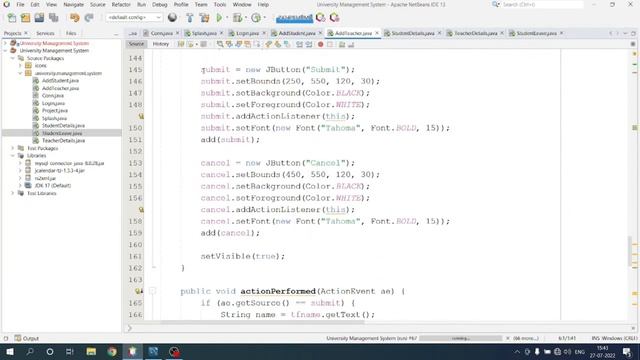Viewport: 640px width, 360px height.
Task: Click the New File toolbar icon
Action: point(12,18)
